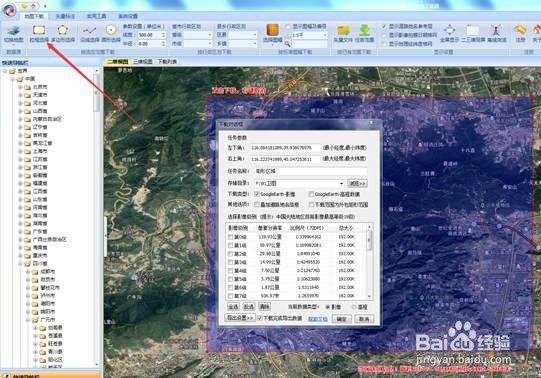Screen dimensions: 541x378
Task: Click the 浏览>> browse button
Action: [x=357, y=183]
